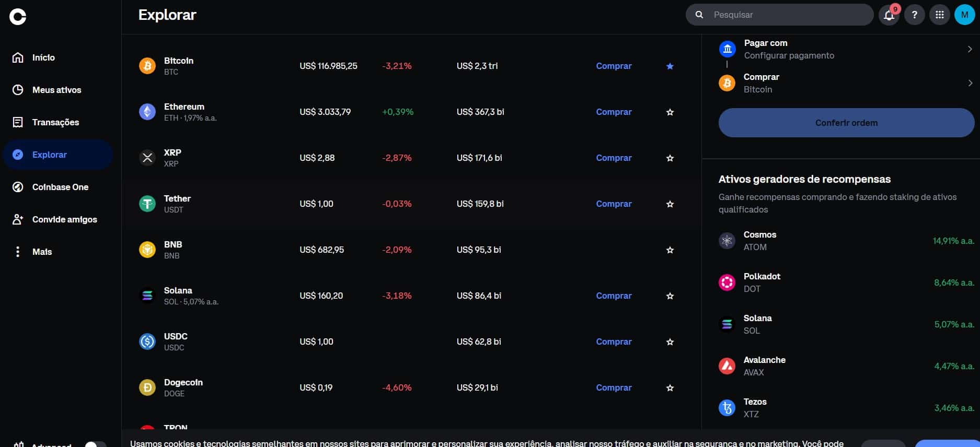Viewport: 980px width, 447px height.
Task: Click the Conferir ordem button
Action: (846, 123)
